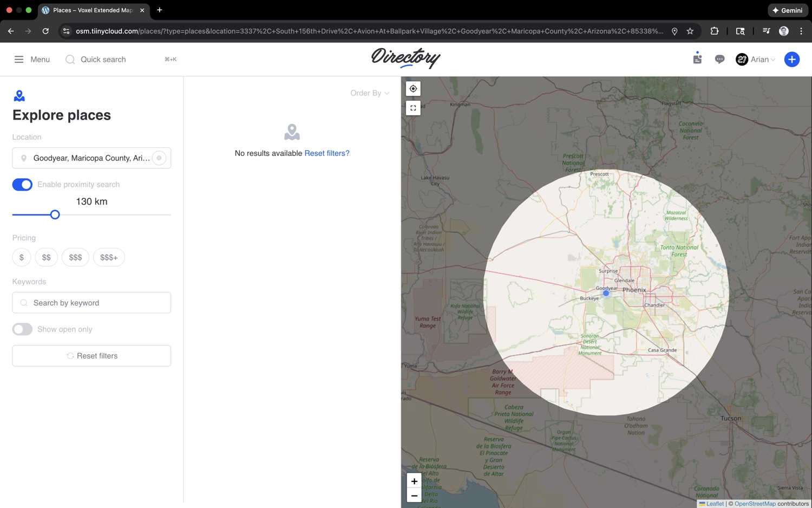
Task: Open the messages chat icon
Action: tap(719, 60)
